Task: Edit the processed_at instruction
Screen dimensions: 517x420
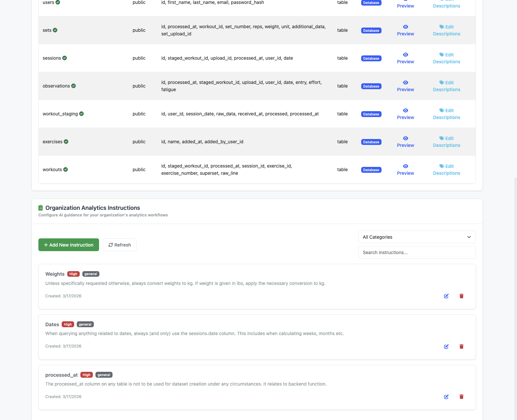Action: coord(446,397)
